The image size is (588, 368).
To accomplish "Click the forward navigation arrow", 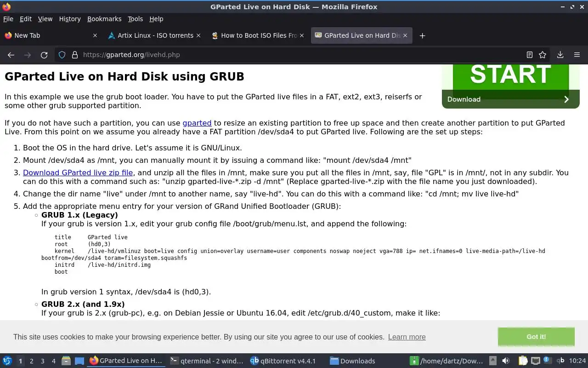I will 28,55.
